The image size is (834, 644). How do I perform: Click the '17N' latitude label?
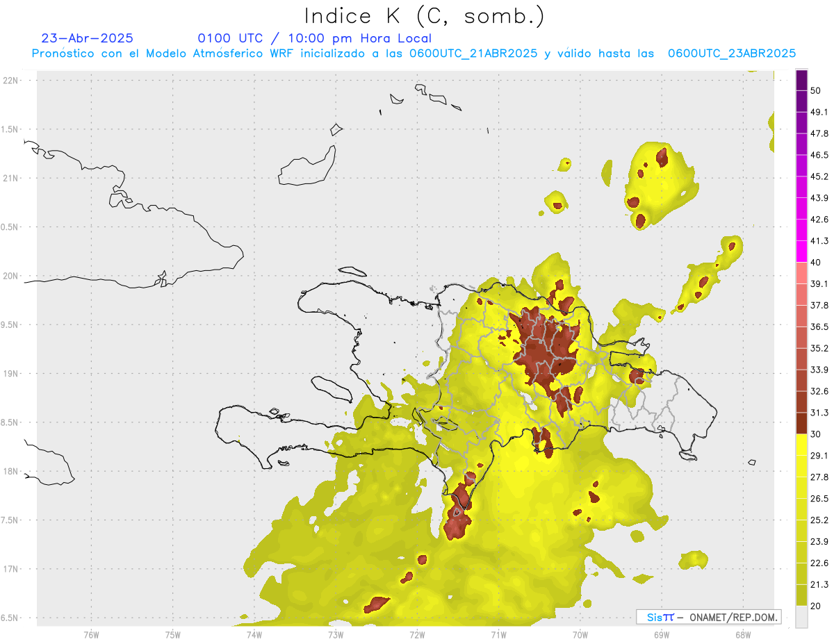(12, 569)
